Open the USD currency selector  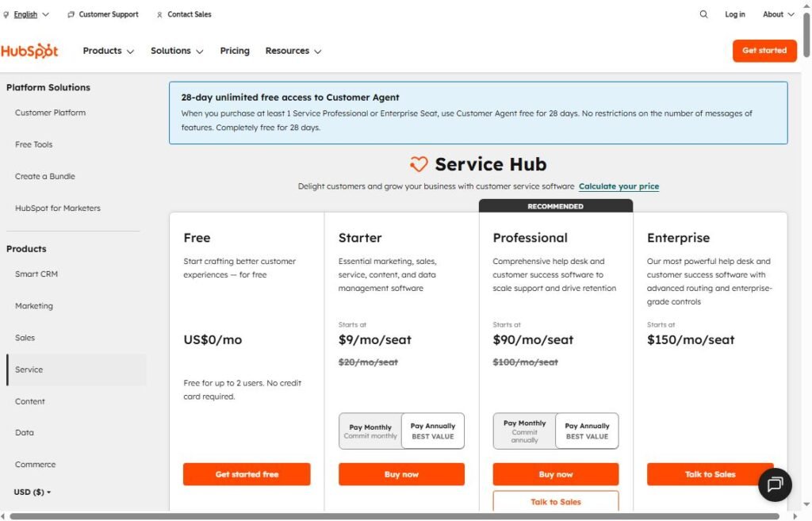[32, 492]
